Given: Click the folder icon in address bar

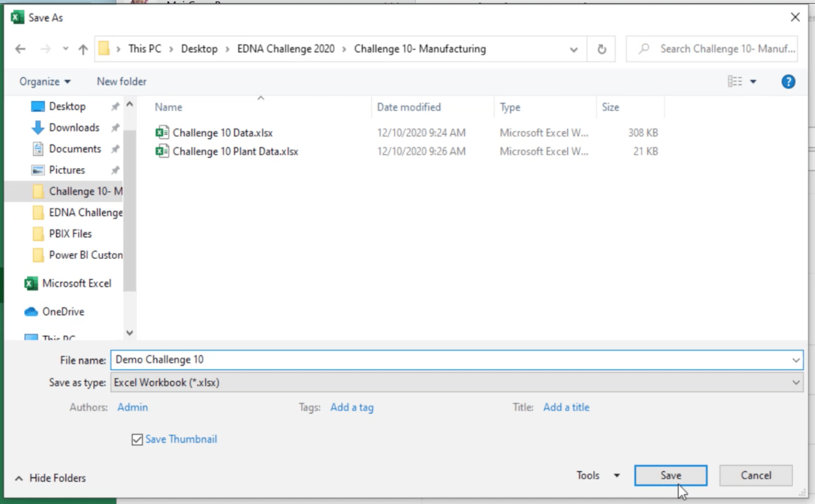Looking at the screenshot, I should [x=104, y=49].
